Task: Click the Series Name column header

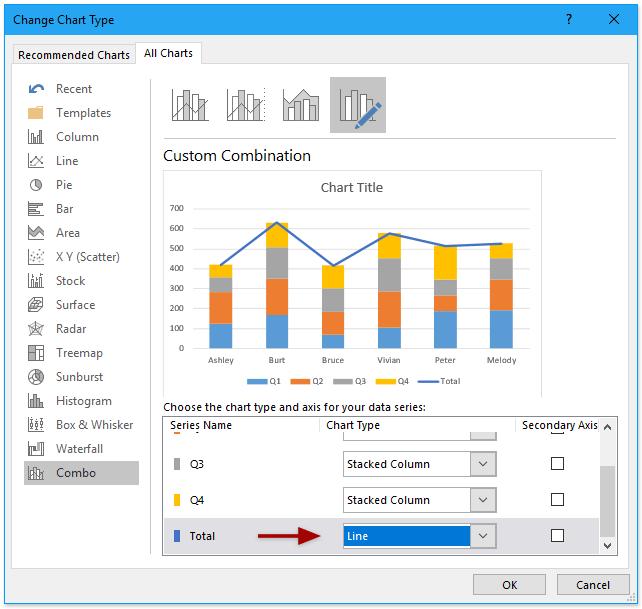Action: (x=201, y=426)
